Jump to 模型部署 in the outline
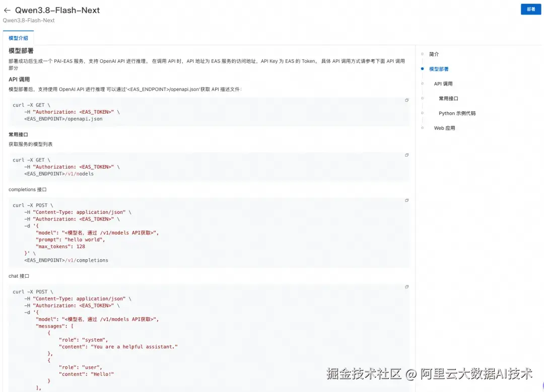The image size is (544, 392). point(439,69)
